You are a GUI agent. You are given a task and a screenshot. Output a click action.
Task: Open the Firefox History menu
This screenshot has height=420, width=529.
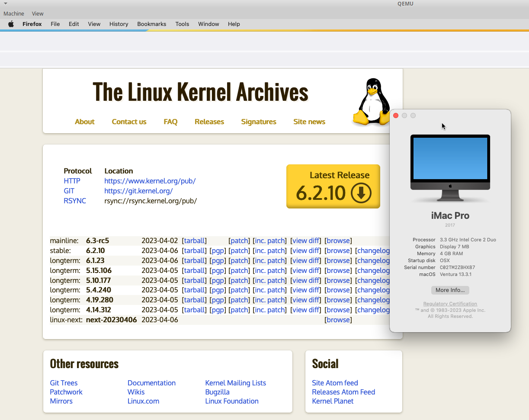point(119,24)
